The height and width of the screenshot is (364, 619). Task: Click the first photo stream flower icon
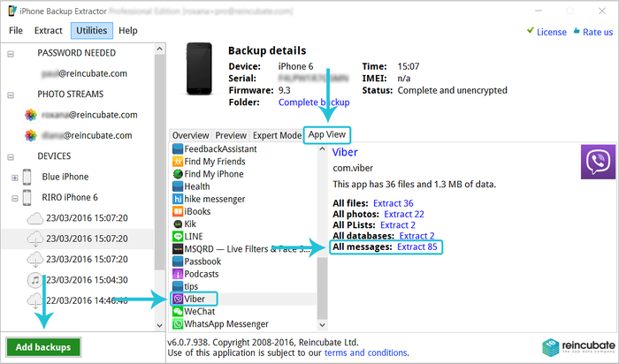(x=31, y=115)
